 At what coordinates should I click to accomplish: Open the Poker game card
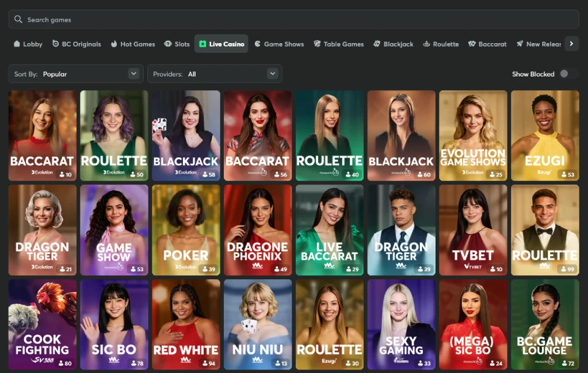pos(186,230)
